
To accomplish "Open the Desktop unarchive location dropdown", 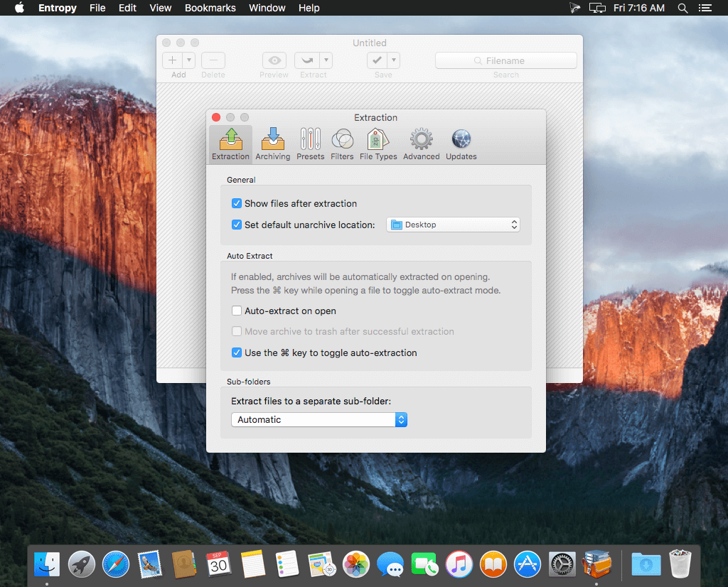I will point(453,225).
